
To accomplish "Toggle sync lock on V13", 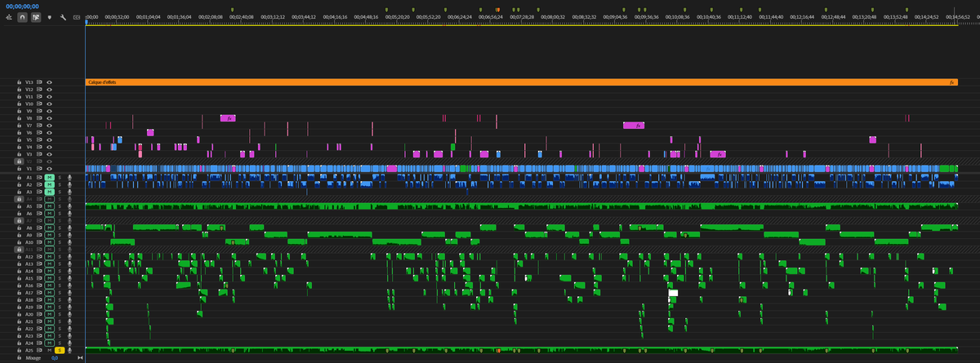I will pos(39,82).
